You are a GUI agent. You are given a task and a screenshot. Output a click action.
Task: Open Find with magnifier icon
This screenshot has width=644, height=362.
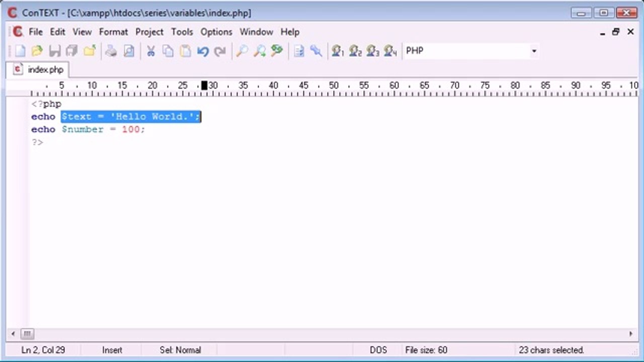tap(242, 51)
